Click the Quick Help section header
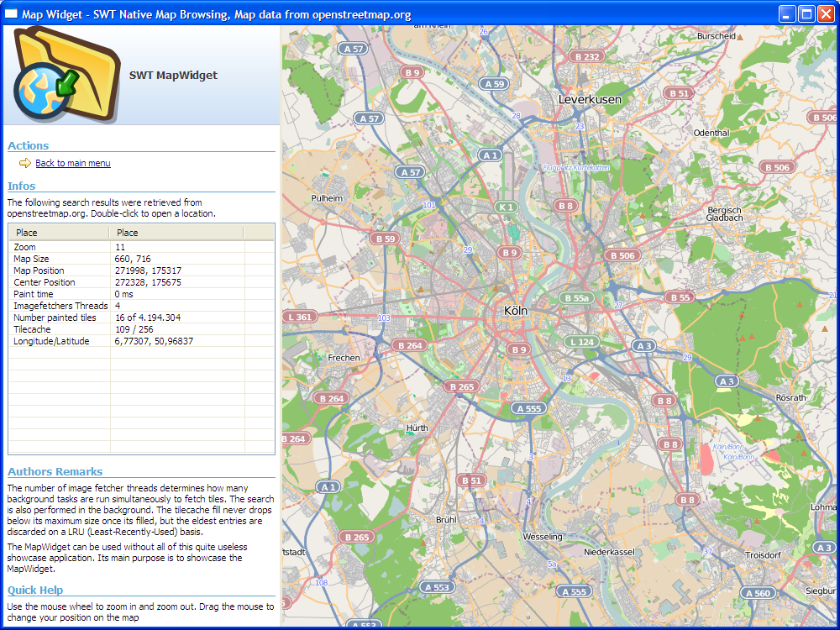This screenshot has height=630, width=840. 35,590
